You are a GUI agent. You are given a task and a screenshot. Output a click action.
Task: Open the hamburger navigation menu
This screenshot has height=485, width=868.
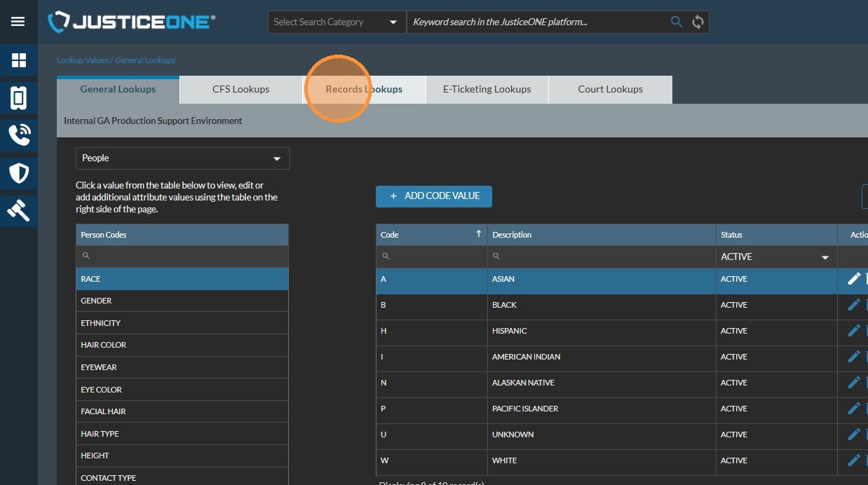tap(18, 22)
